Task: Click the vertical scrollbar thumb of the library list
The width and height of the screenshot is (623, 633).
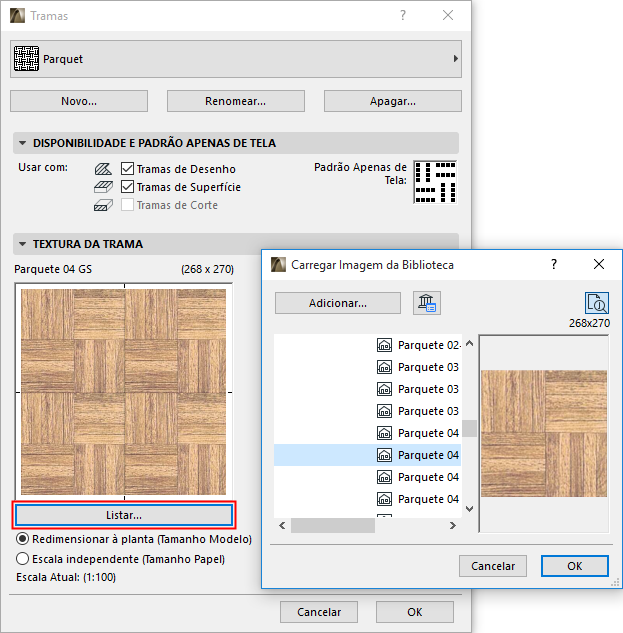Action: (x=469, y=428)
